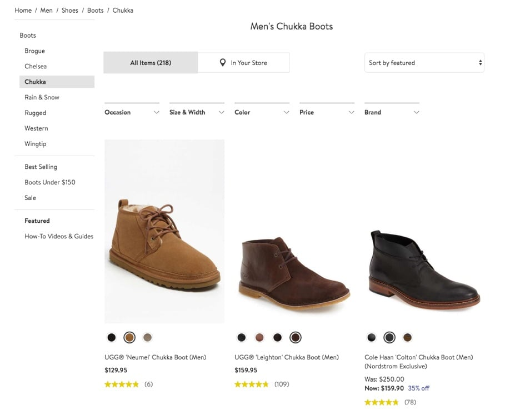Select the Rain & Snow category

(x=42, y=97)
